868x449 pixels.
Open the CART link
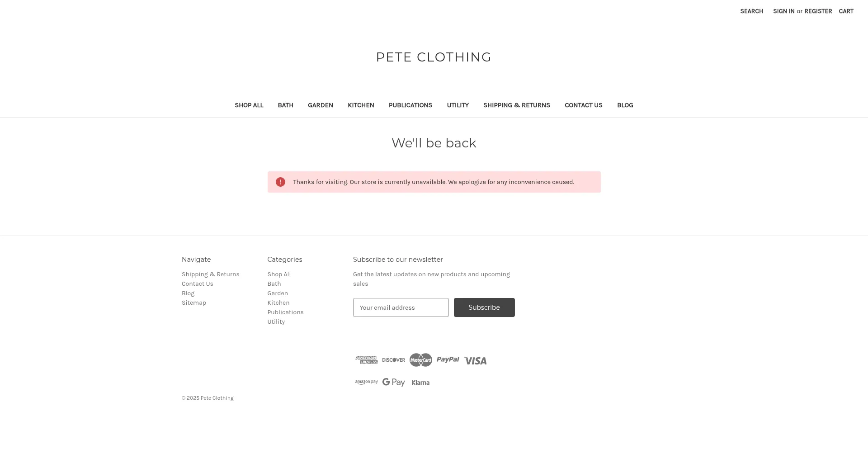846,11
